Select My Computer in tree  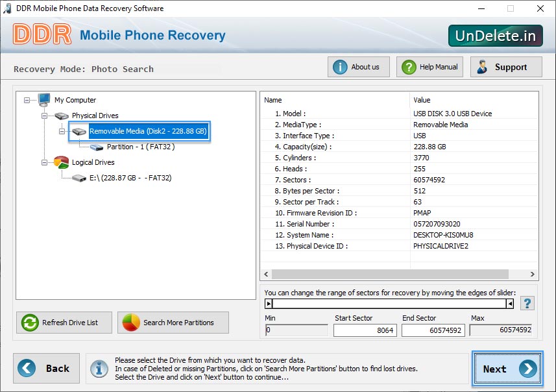point(75,100)
